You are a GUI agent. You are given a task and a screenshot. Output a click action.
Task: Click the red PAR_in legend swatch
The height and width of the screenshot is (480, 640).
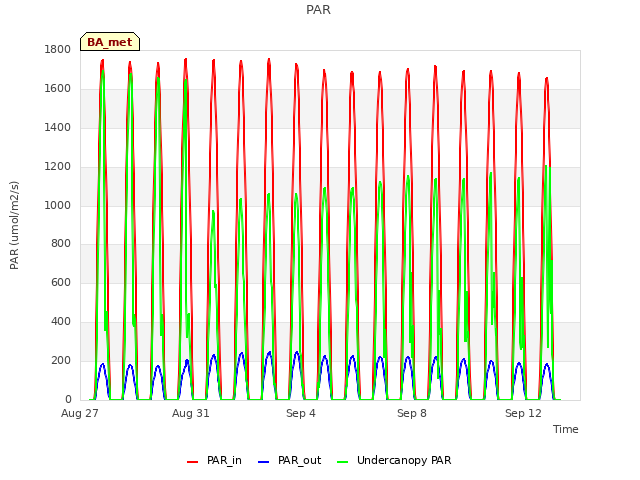[192, 462]
